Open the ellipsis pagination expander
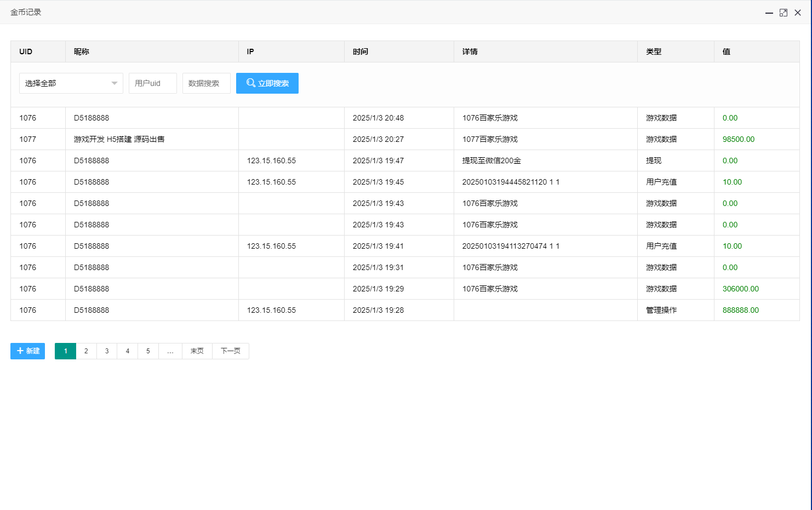The width and height of the screenshot is (812, 510). click(170, 351)
